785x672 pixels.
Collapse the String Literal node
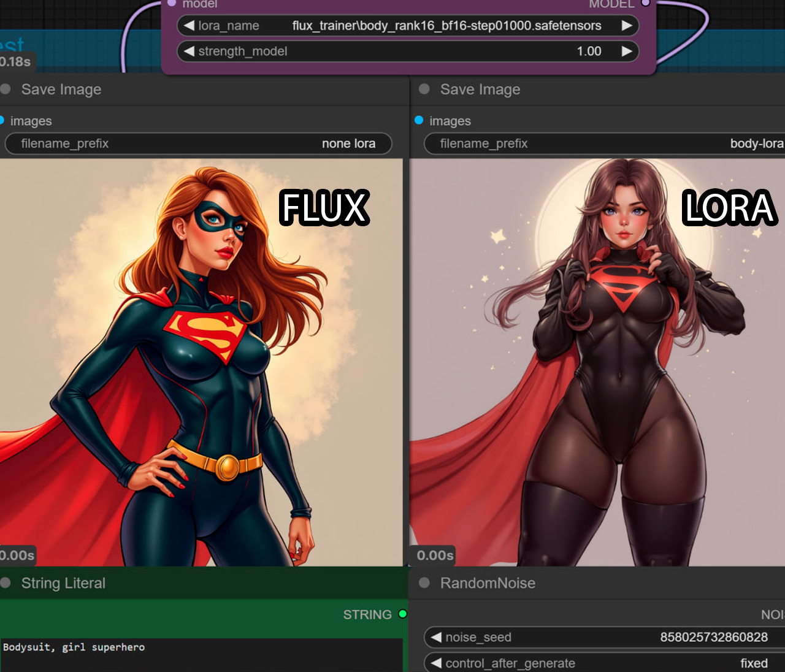click(6, 583)
